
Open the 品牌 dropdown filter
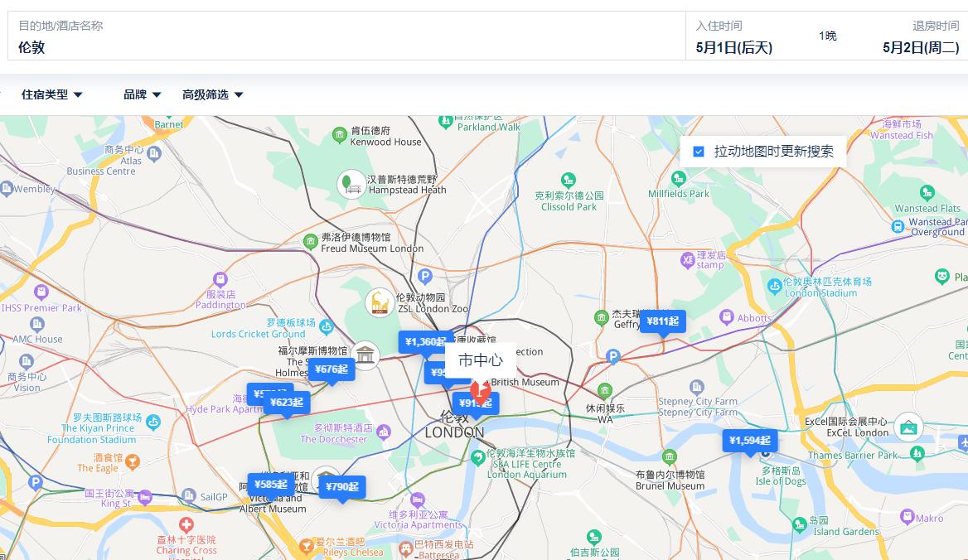pos(143,95)
